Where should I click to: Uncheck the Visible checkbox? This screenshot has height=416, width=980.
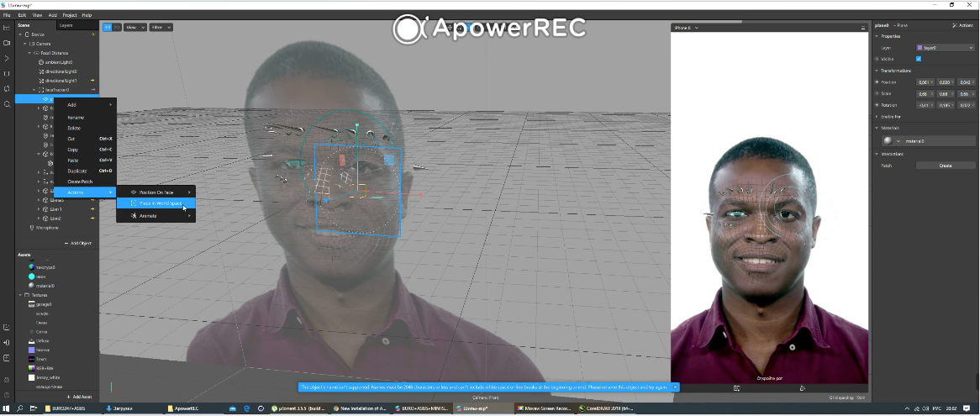pyautogui.click(x=919, y=59)
